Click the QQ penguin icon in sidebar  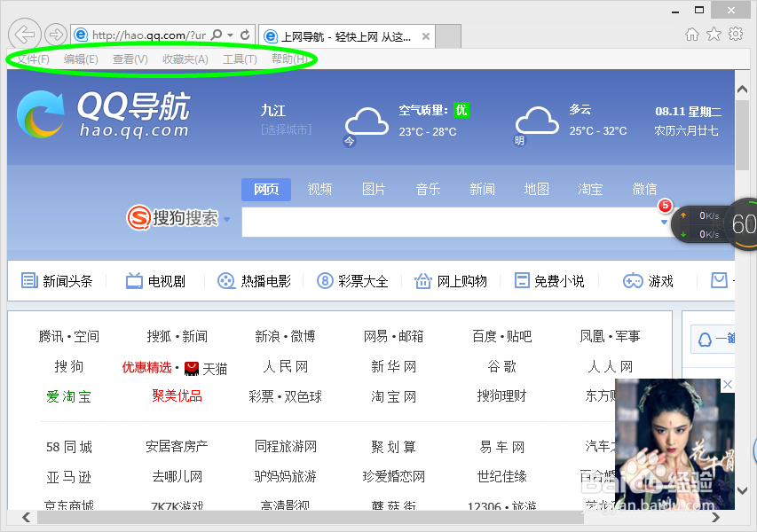705,340
